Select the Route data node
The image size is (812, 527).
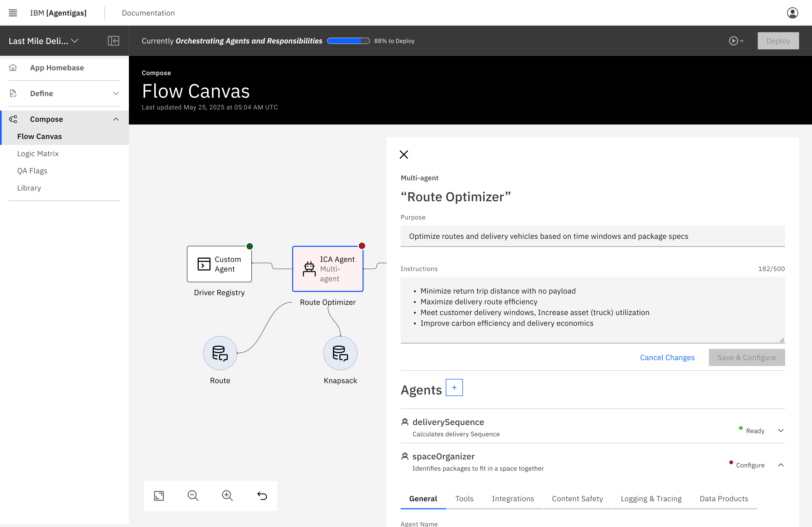tap(220, 353)
